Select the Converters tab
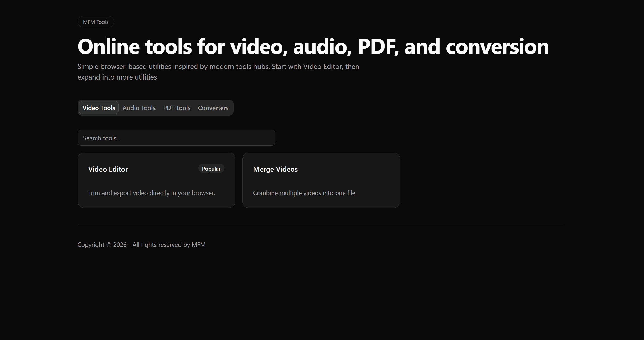Screen dimensions: 644x340 click(213, 108)
